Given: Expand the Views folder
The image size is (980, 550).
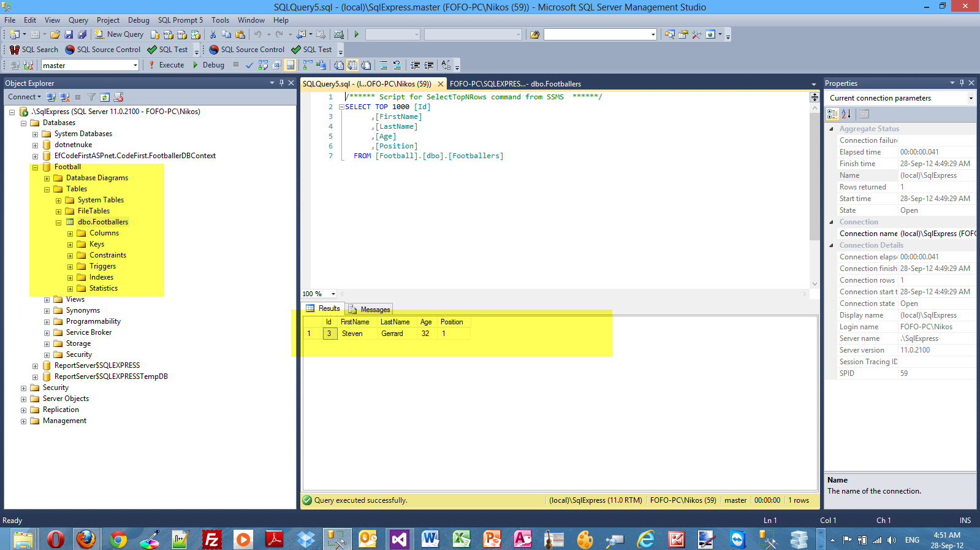Looking at the screenshot, I should (x=47, y=300).
